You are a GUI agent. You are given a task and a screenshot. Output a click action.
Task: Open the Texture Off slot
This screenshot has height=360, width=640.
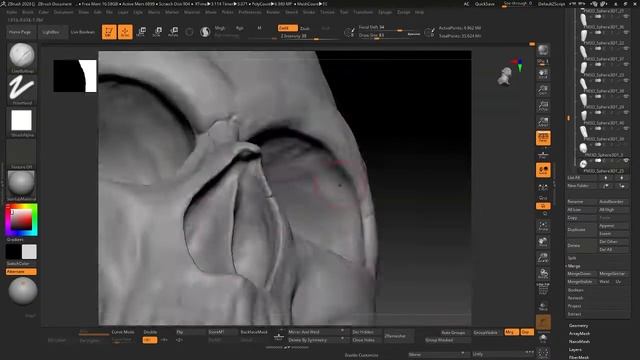tap(22, 154)
